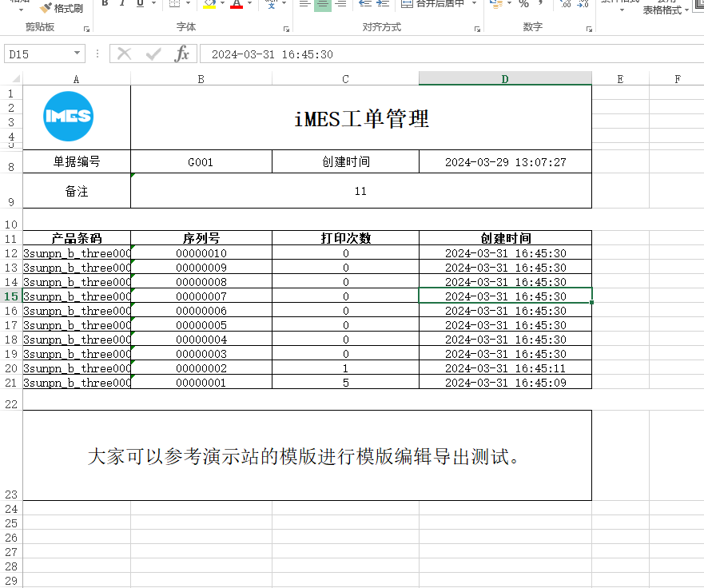Select the 产品条码 header cell

pos(77,238)
